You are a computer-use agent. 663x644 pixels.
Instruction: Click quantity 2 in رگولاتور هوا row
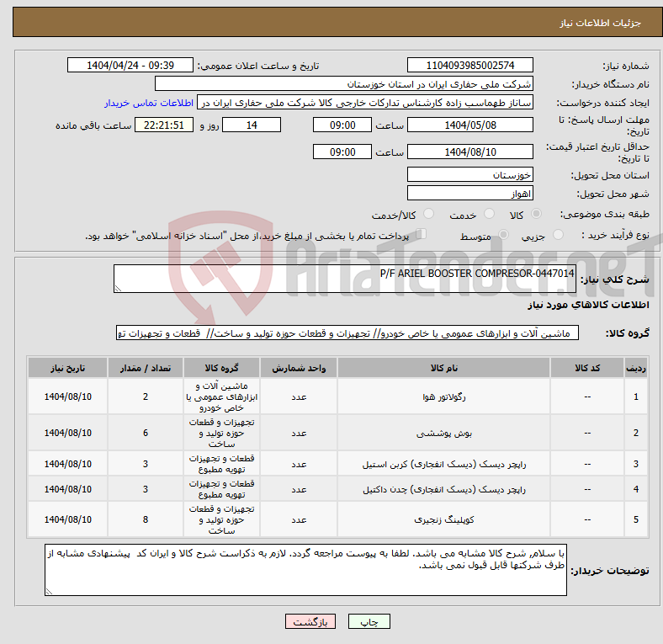[146, 397]
